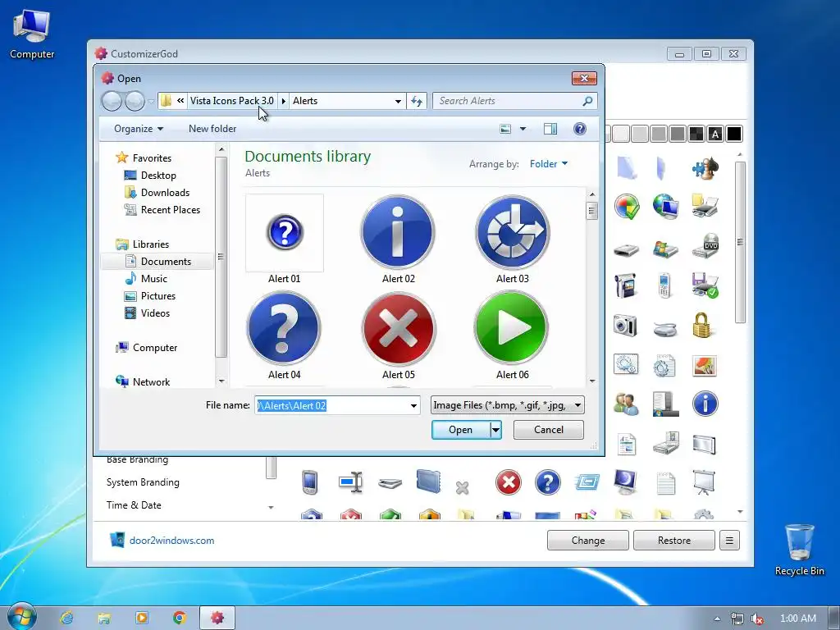Open the File name history dropdown
The image size is (840, 630).
coord(413,405)
